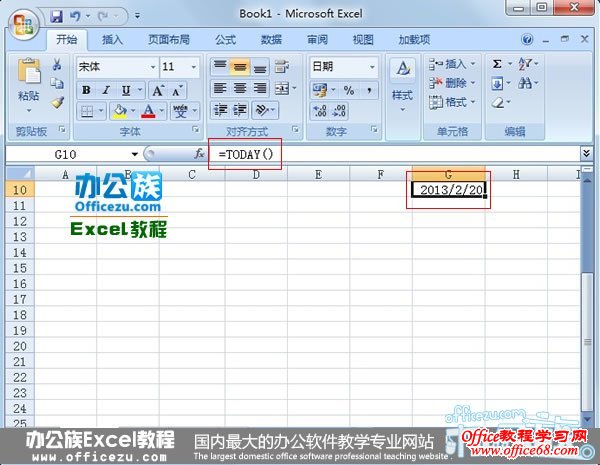The image size is (600, 465).
Task: Align cell text left
Action: coord(220,88)
